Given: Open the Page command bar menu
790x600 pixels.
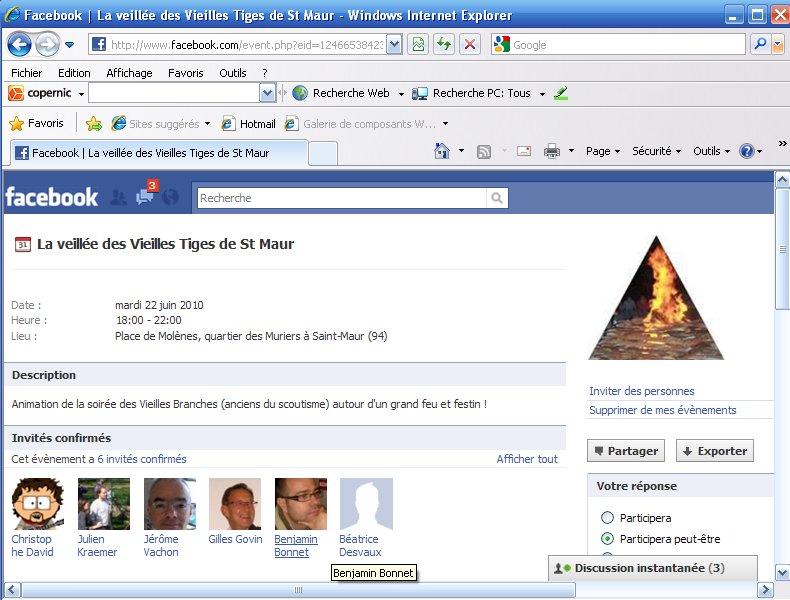Looking at the screenshot, I should pyautogui.click(x=603, y=151).
